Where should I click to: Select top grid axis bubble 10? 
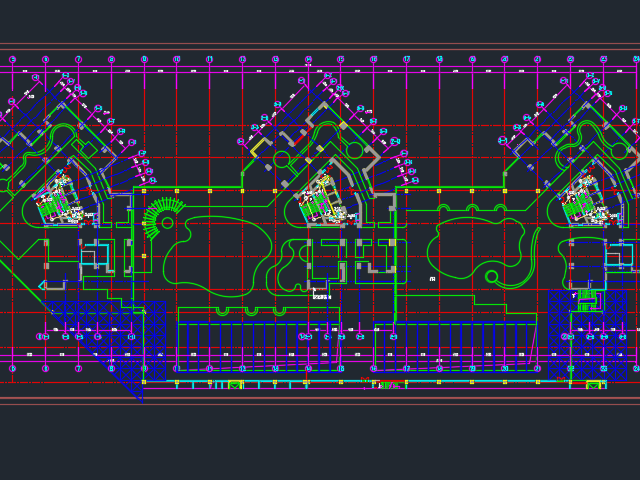point(177,60)
